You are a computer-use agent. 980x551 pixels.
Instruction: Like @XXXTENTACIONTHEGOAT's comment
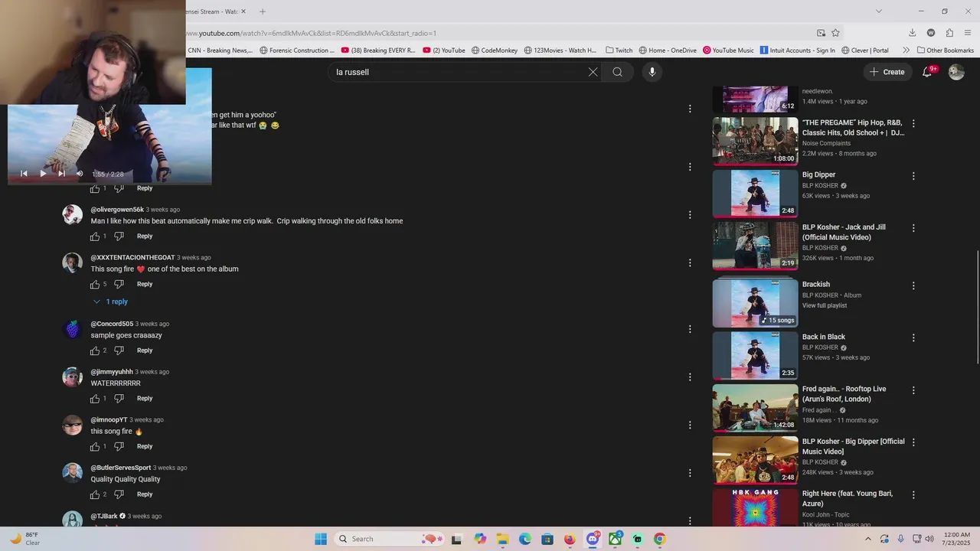[x=95, y=285]
